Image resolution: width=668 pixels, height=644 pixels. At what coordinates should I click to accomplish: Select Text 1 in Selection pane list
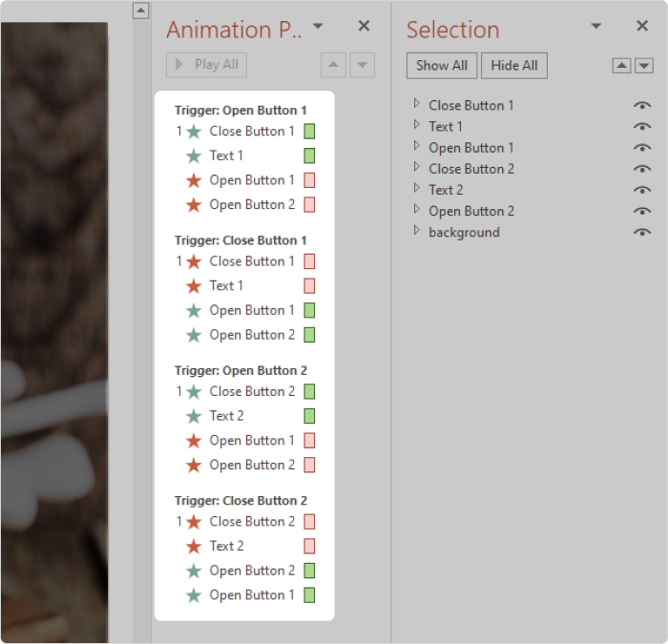pos(446,127)
